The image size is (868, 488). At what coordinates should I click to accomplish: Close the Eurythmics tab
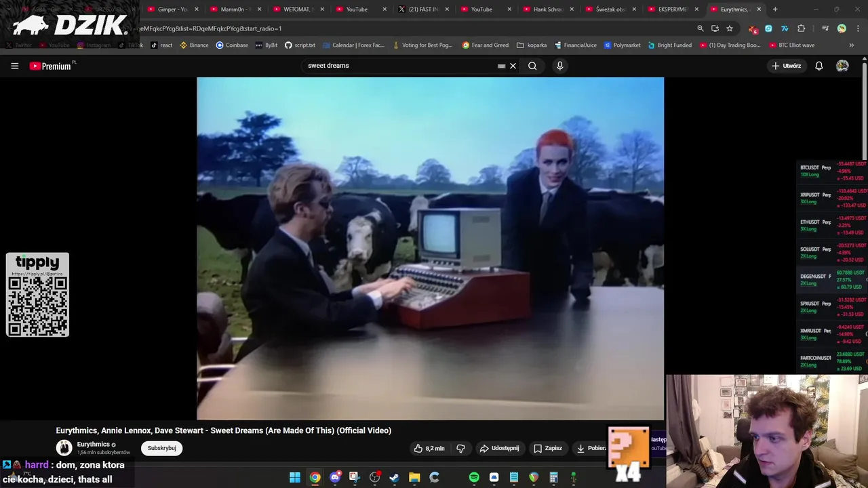pos(759,9)
